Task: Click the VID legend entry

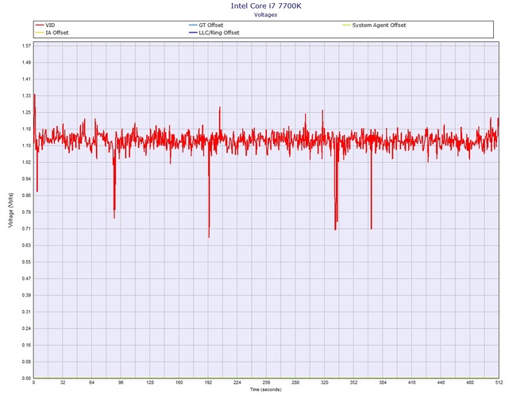Action: coord(45,25)
